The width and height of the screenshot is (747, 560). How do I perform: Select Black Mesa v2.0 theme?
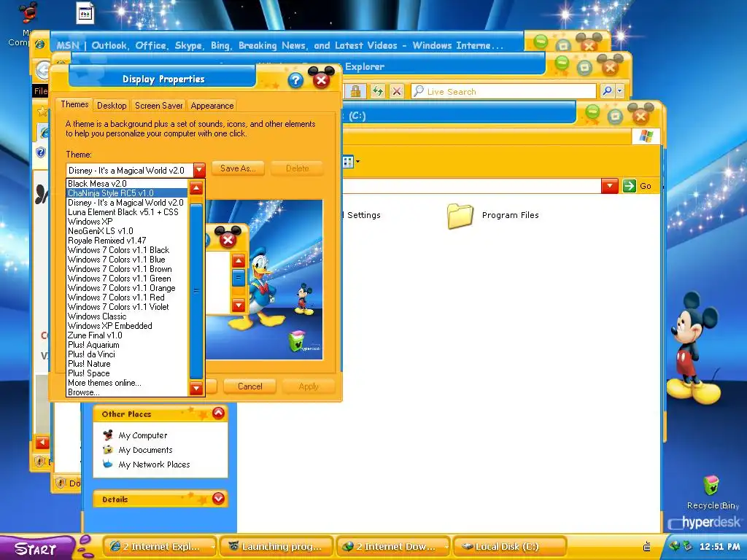point(127,184)
